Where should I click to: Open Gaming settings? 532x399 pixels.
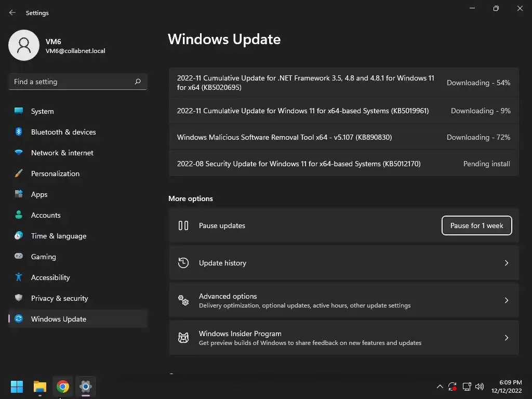(78, 257)
